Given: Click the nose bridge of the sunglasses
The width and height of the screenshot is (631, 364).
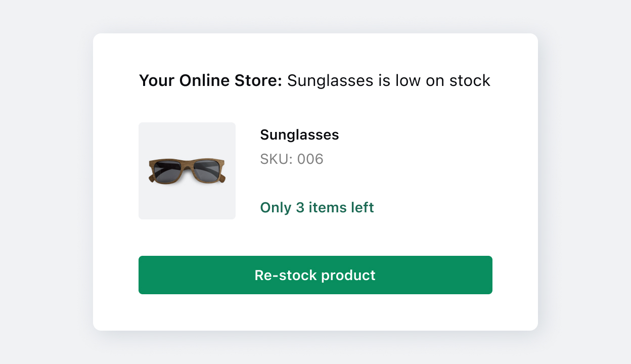Looking at the screenshot, I should [187, 164].
